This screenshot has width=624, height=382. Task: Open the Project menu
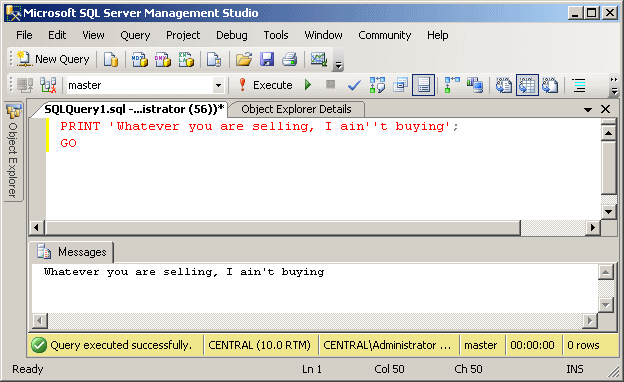(x=183, y=35)
